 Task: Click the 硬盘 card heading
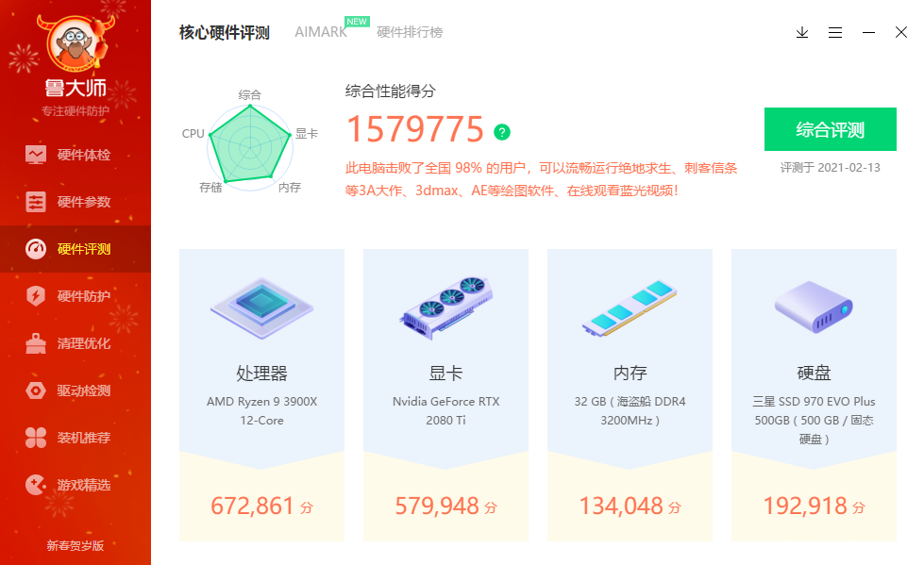(814, 373)
